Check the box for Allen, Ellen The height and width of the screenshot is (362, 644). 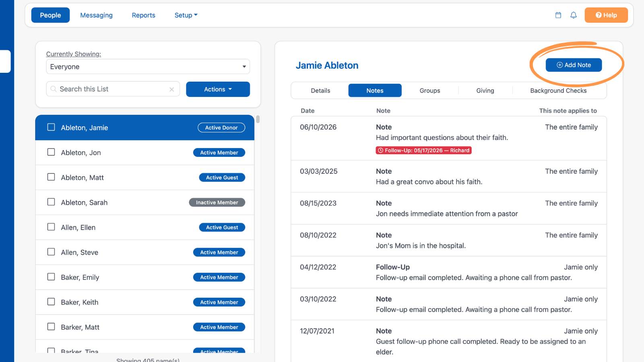pyautogui.click(x=51, y=227)
